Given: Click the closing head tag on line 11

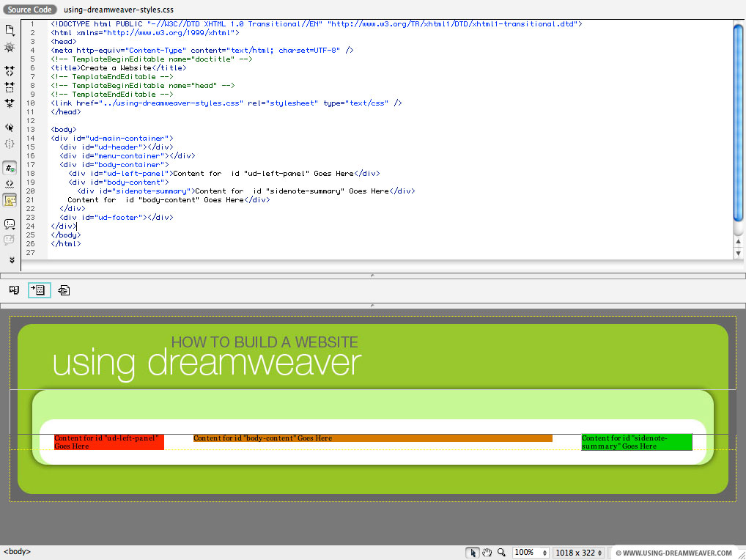Looking at the screenshot, I should click(x=66, y=112).
